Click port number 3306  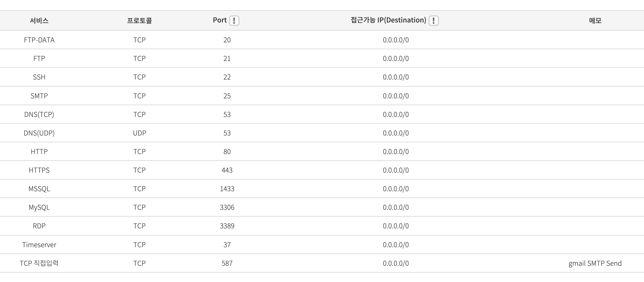(227, 207)
